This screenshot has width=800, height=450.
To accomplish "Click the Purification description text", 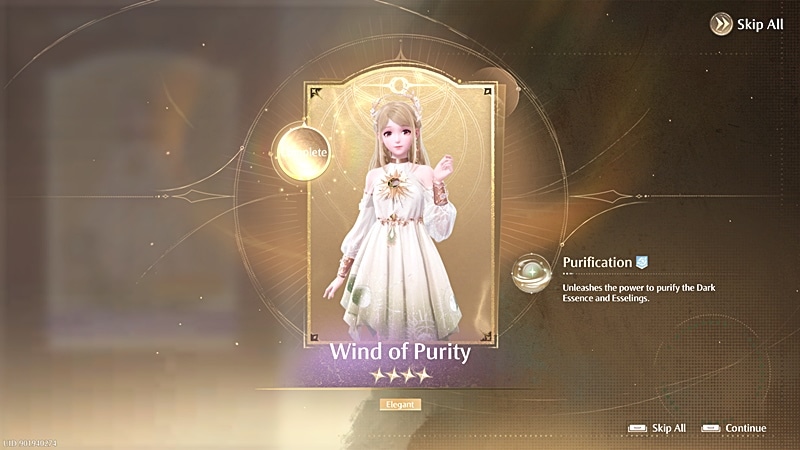I will (x=639, y=293).
